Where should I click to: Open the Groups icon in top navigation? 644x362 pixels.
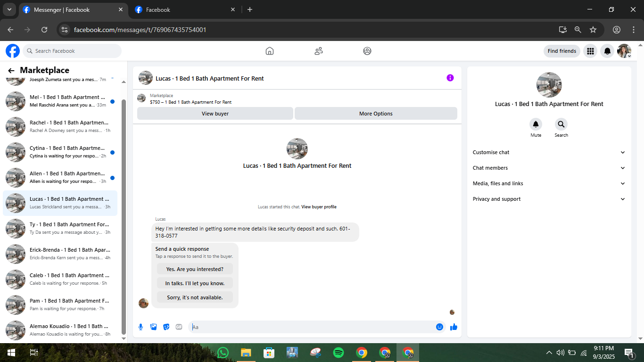pyautogui.click(x=367, y=51)
